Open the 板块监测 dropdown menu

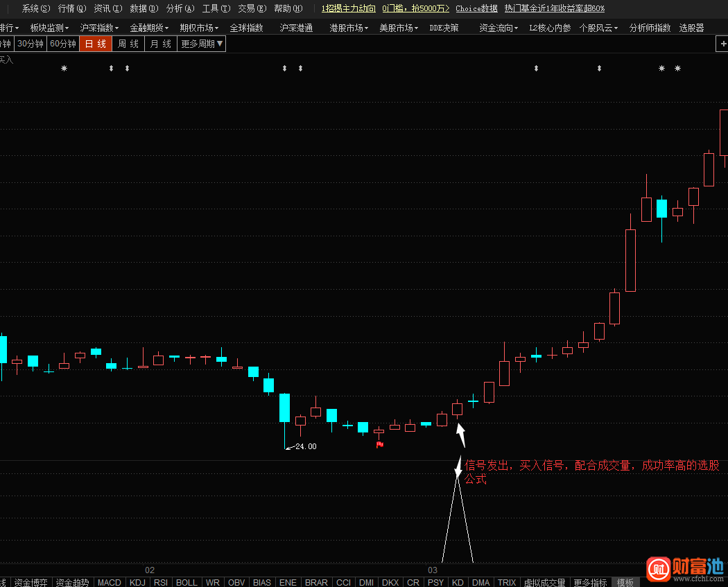click(x=50, y=28)
